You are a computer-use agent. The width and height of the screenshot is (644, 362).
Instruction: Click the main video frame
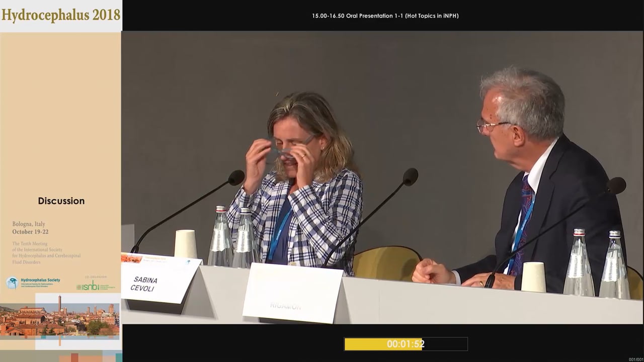[382, 177]
